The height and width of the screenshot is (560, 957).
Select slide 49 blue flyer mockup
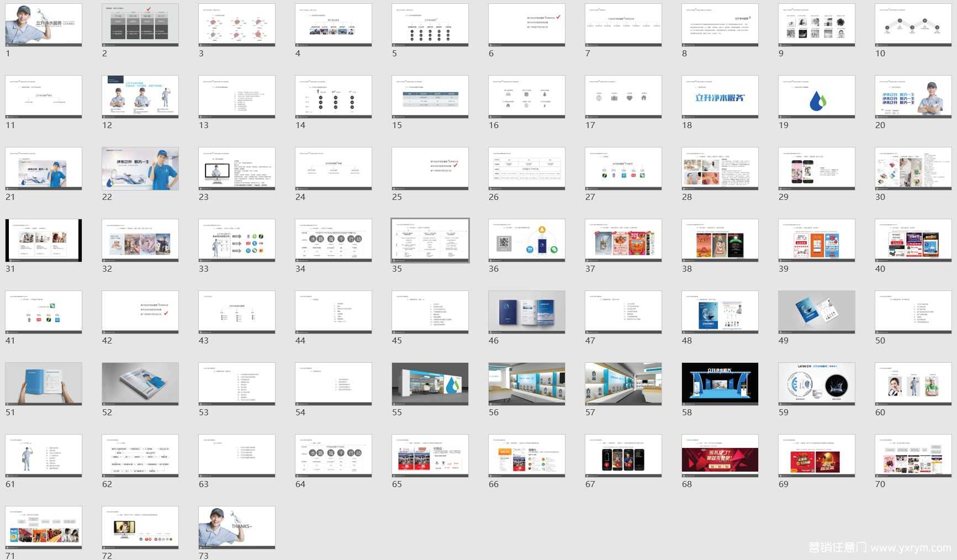tap(816, 312)
